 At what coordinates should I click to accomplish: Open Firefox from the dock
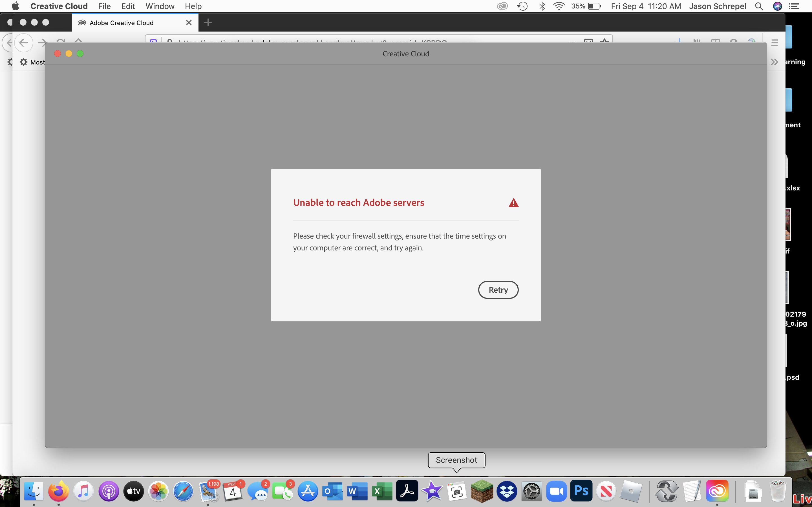click(58, 491)
